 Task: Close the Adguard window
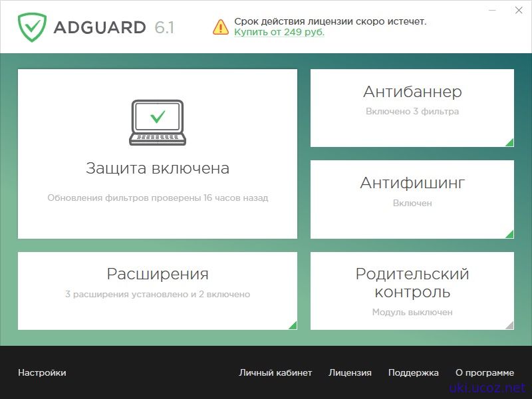click(x=519, y=11)
